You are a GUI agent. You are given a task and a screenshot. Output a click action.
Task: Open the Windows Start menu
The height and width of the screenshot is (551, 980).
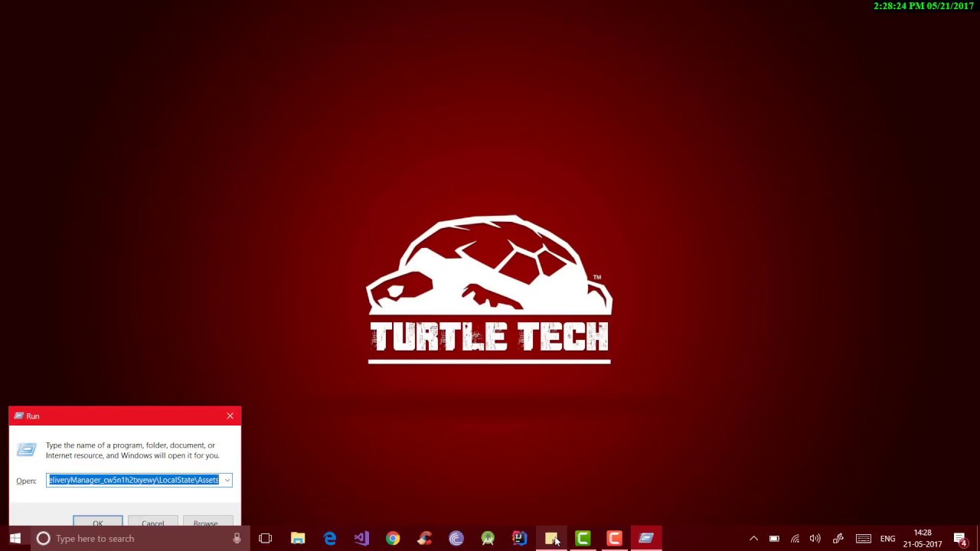pos(15,539)
